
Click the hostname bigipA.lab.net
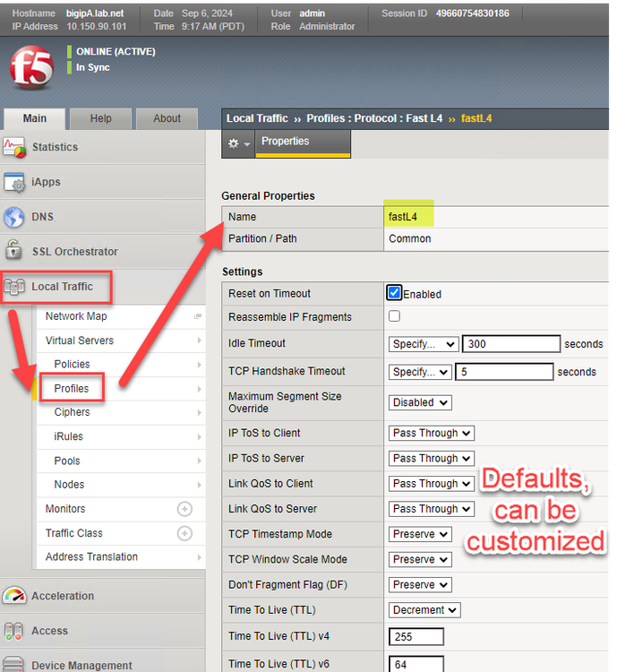tap(95, 13)
